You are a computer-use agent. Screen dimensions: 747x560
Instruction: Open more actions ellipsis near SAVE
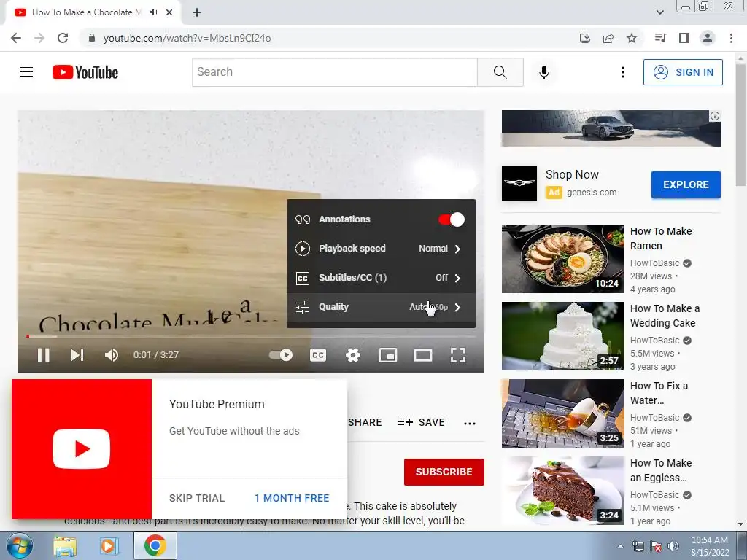click(470, 423)
